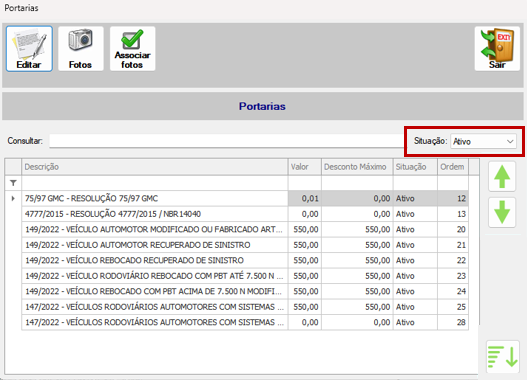Sort by the Valor column header
The width and height of the screenshot is (527, 380).
click(x=305, y=167)
